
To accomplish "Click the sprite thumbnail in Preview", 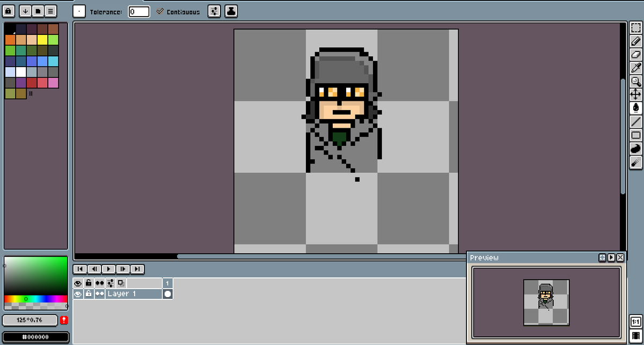I will (x=546, y=302).
